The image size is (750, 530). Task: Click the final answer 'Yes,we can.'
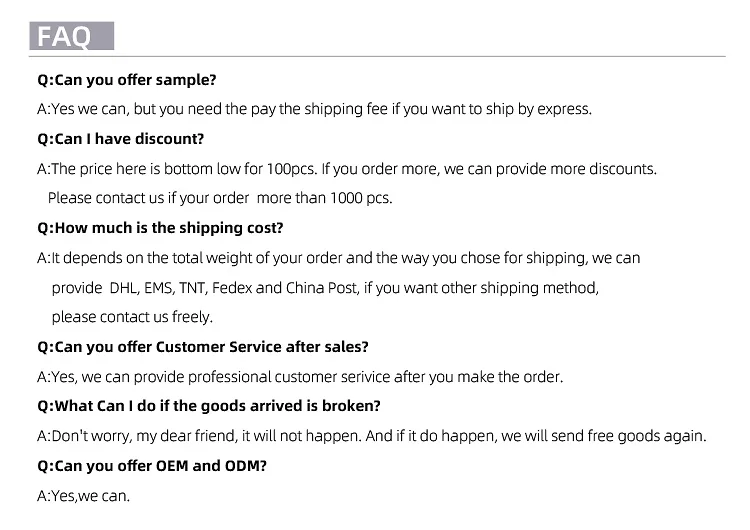[x=83, y=495]
